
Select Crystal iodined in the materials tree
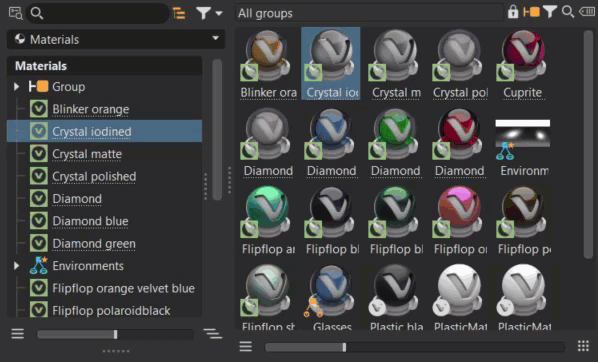point(104,131)
